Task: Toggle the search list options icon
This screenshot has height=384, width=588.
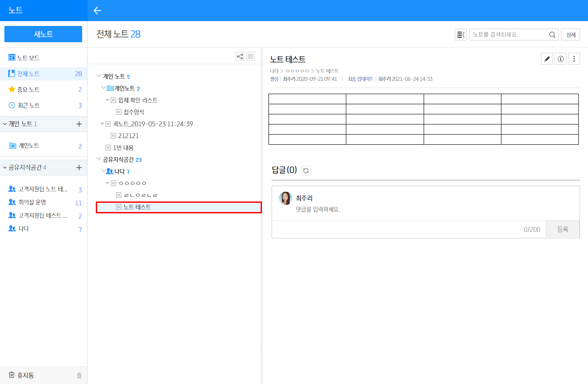Action: (461, 35)
